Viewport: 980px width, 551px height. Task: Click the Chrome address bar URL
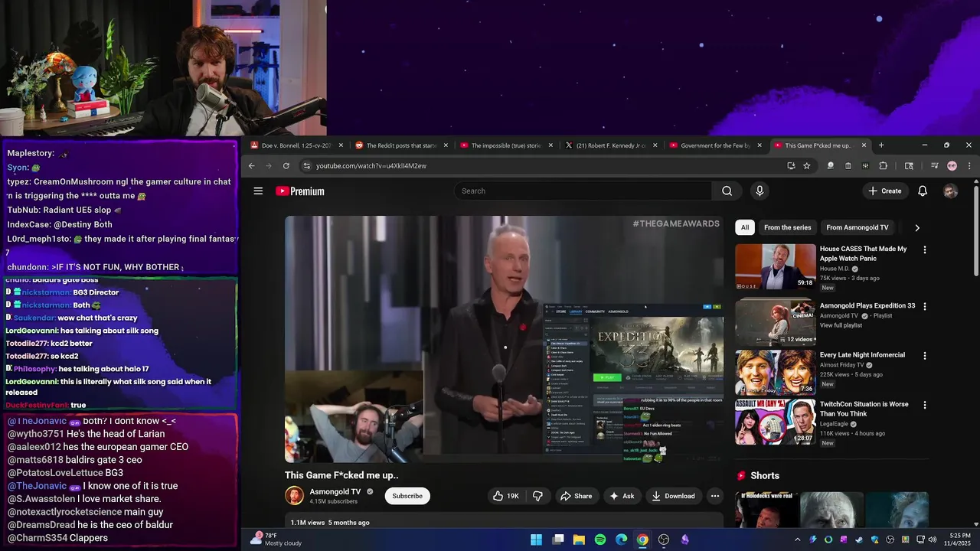[371, 166]
